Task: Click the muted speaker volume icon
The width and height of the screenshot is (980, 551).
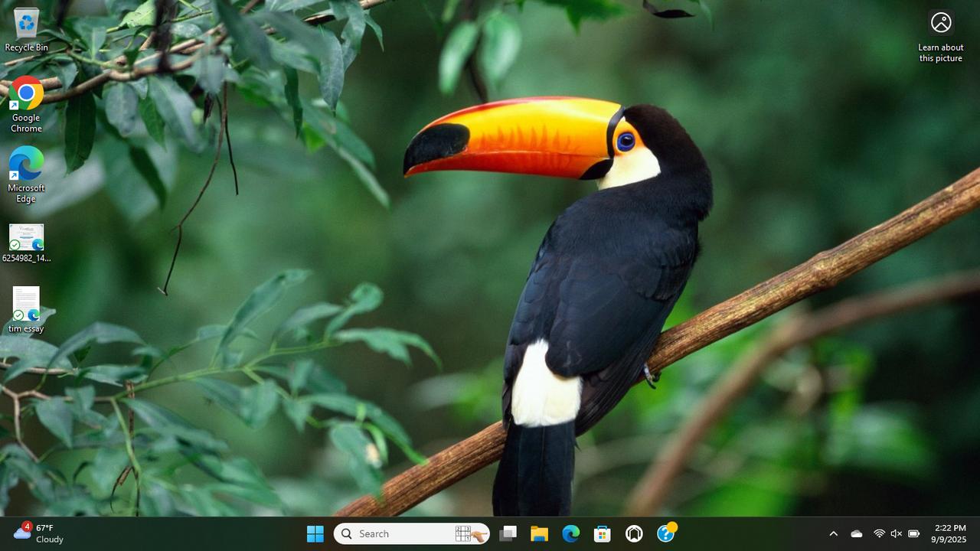Action: pyautogui.click(x=896, y=533)
